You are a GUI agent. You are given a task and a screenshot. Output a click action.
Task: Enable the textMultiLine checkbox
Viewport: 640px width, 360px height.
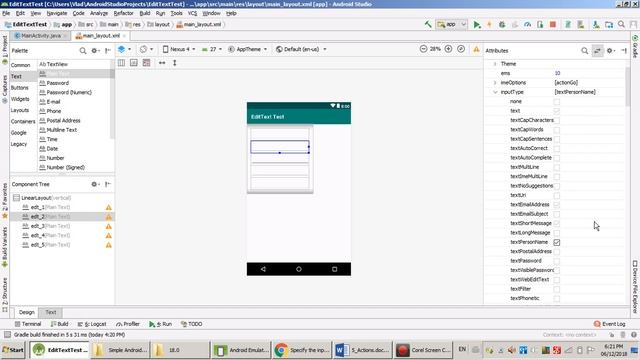click(557, 167)
